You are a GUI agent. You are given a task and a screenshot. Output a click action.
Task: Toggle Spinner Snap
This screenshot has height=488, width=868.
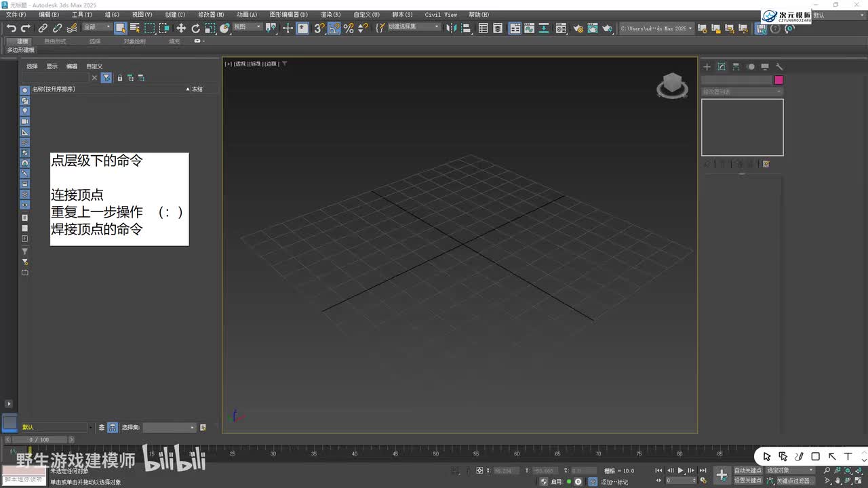(x=363, y=28)
